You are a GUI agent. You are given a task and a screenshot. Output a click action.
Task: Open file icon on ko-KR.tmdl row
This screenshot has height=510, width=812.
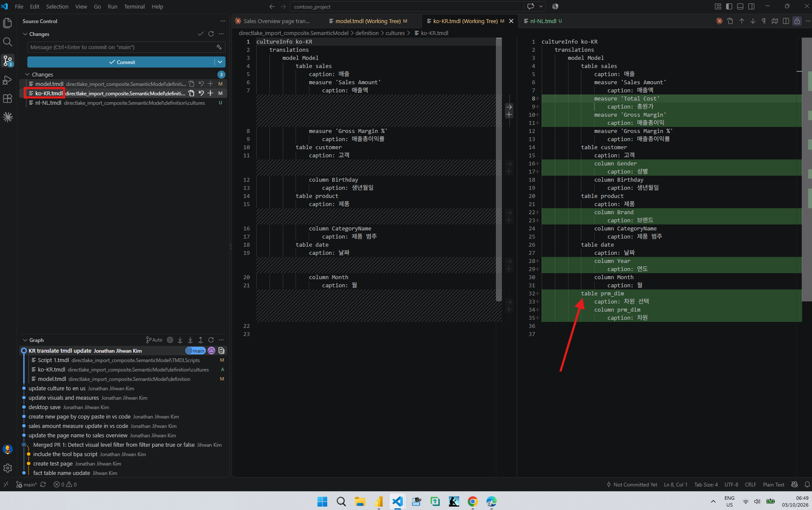[x=191, y=93]
